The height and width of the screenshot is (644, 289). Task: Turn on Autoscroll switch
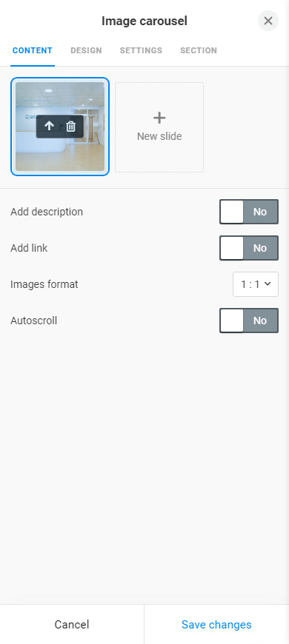(x=249, y=321)
